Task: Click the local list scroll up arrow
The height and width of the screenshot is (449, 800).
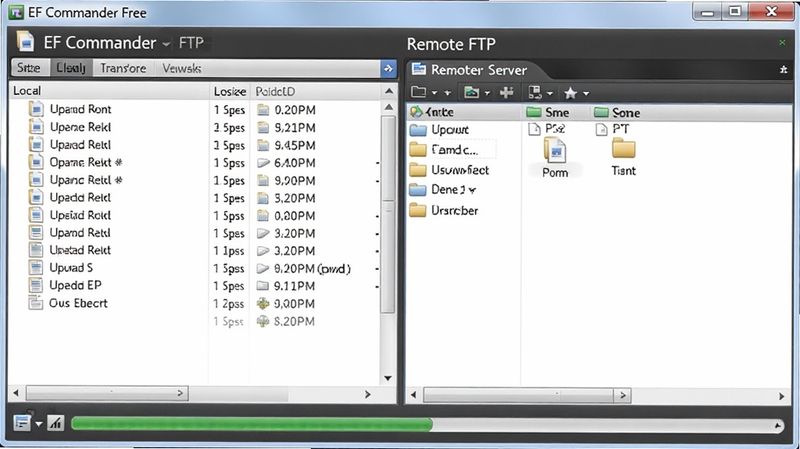Action: click(x=389, y=107)
